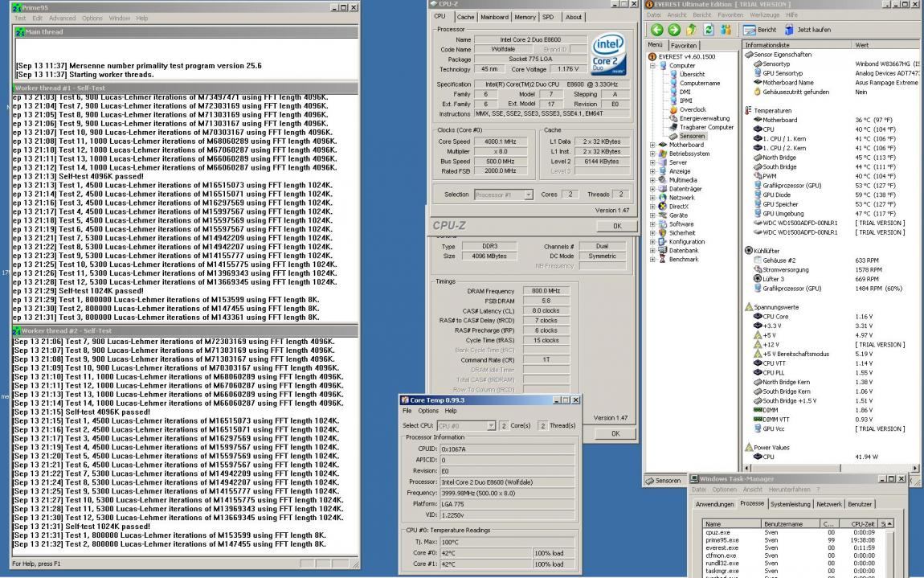Select prime95.exe in Task Manager list
This screenshot has width=924, height=578.
point(722,539)
